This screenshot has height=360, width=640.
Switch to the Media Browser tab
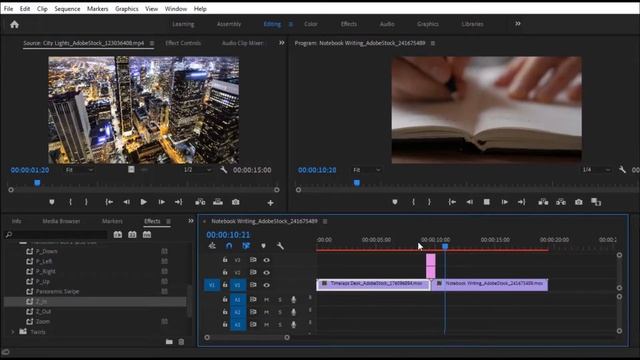pos(61,221)
